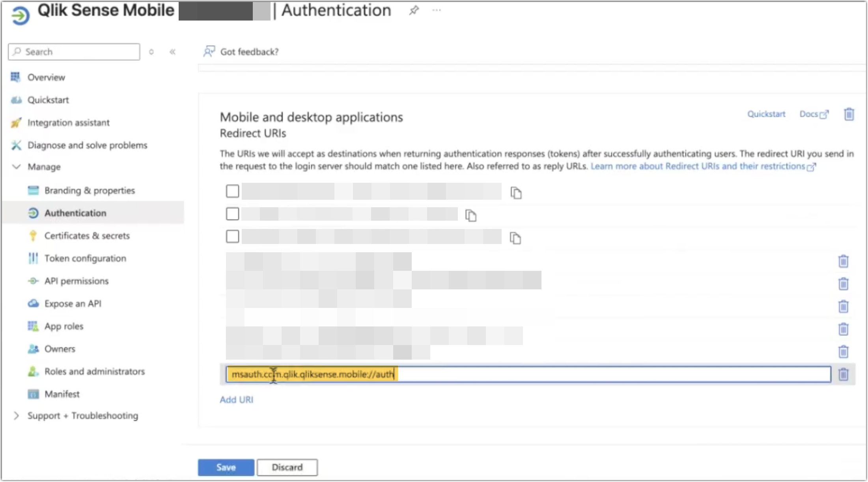Click the Add URI link
868x482 pixels.
[236, 399]
